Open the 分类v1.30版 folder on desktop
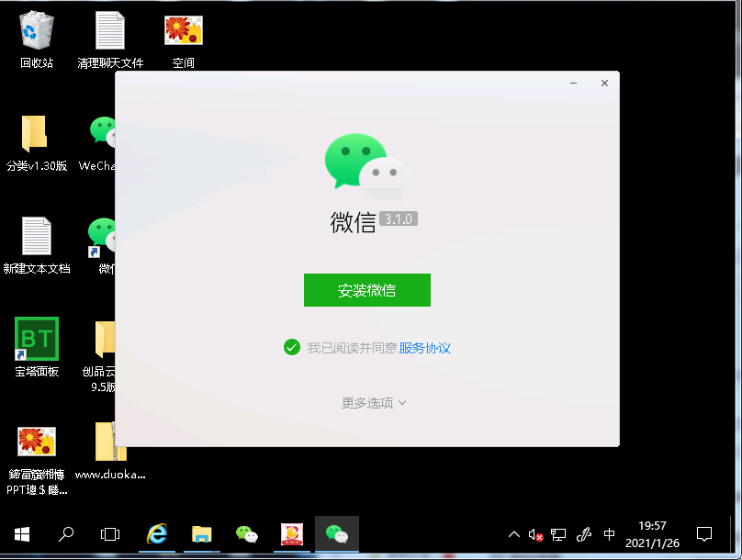This screenshot has height=560, width=742. coord(36,131)
